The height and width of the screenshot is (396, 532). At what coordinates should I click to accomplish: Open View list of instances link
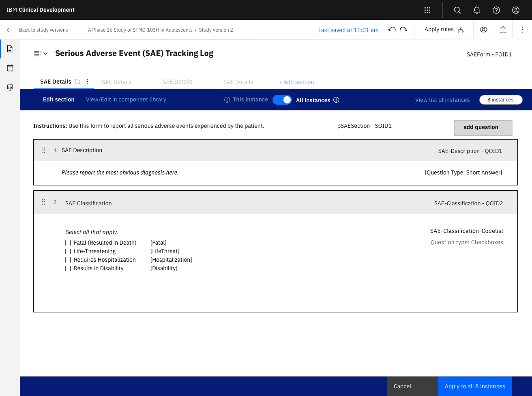442,100
